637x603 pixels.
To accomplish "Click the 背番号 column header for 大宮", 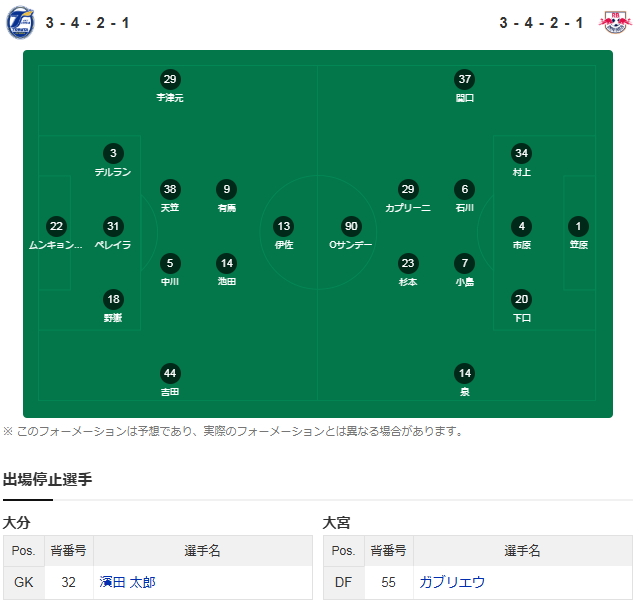I will (388, 551).
